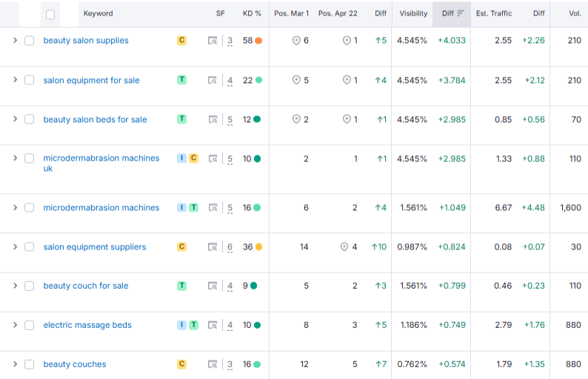Click local pack pin icon for beauty salon supplies Mar 1 position
Screen dimensions: 588x379
coord(296,41)
